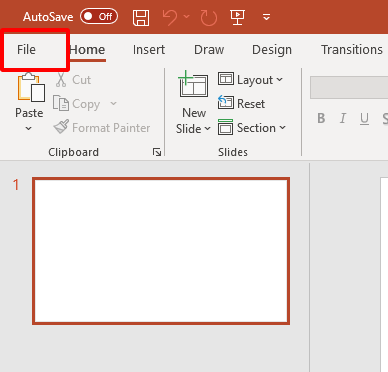Image resolution: width=388 pixels, height=372 pixels.
Task: Open the Copy dropdown arrow
Action: (113, 104)
